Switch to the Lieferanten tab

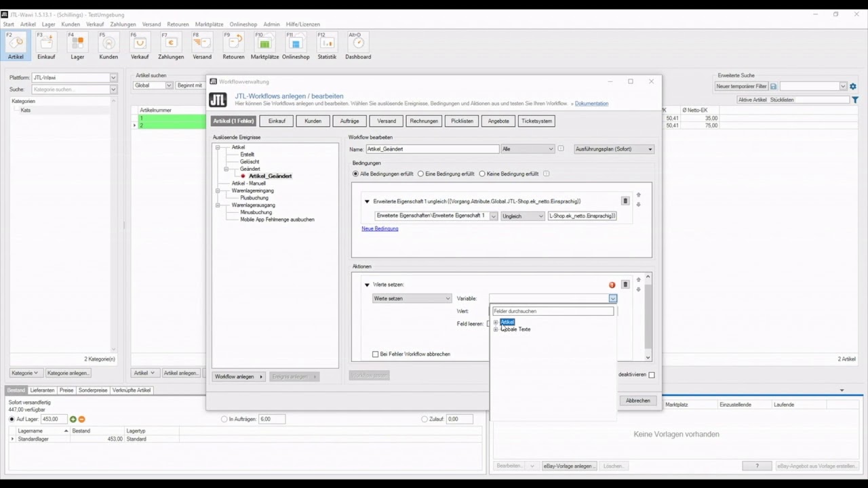point(42,390)
